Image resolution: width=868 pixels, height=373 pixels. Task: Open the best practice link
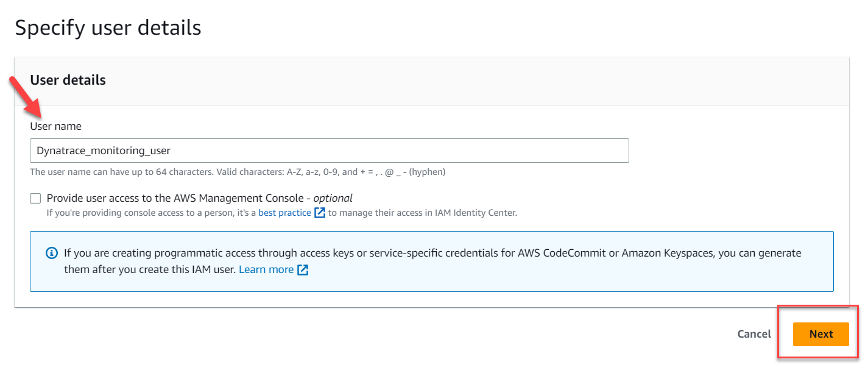[284, 213]
